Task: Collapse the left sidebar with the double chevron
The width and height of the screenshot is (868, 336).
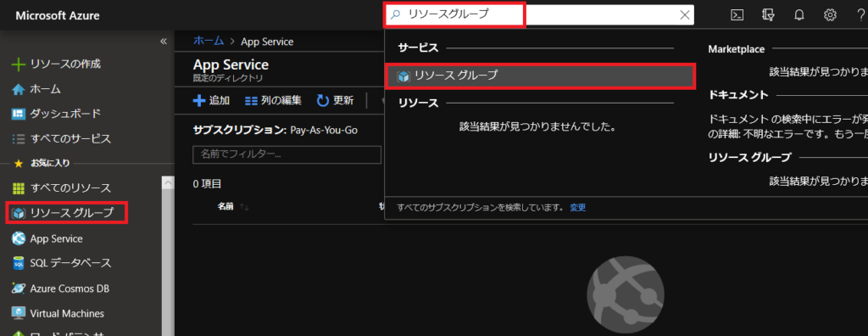Action: point(164,41)
